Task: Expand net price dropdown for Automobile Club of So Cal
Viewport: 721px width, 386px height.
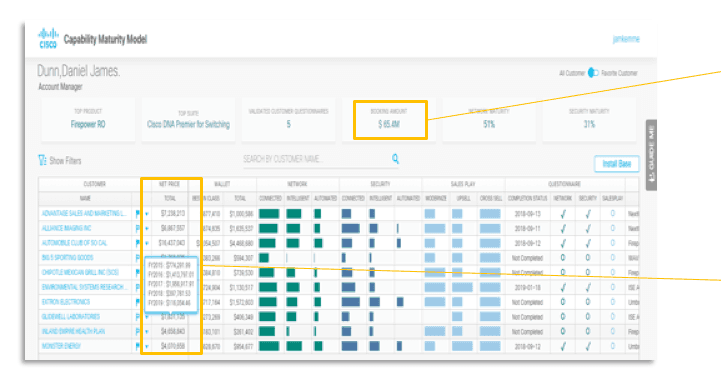Action: pyautogui.click(x=147, y=243)
